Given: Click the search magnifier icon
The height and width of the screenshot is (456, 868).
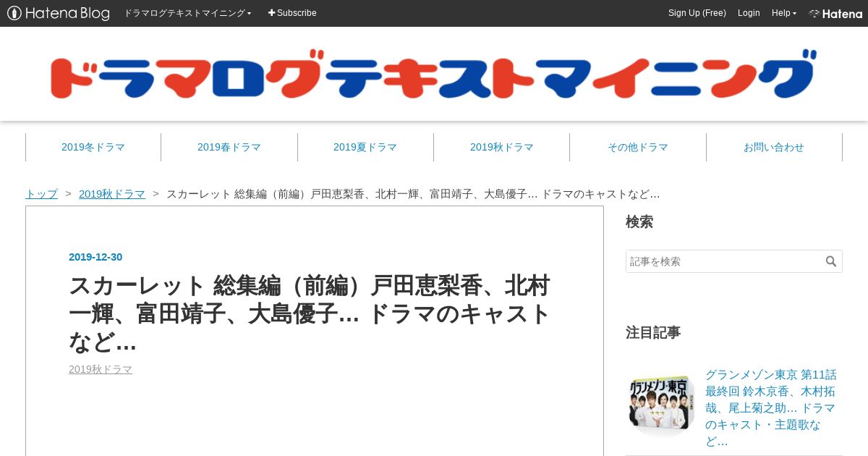Looking at the screenshot, I should (831, 261).
